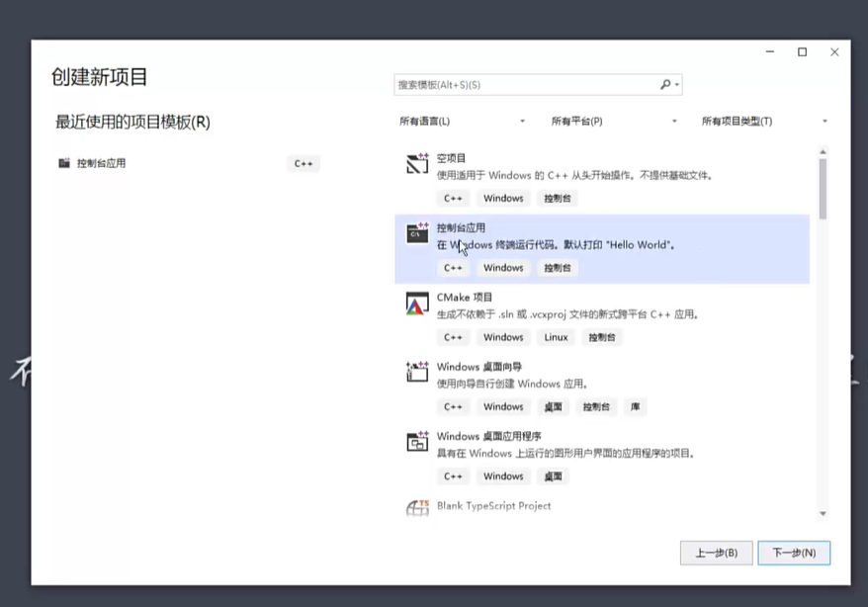Select the Blank TypeScript Project title
The width and height of the screenshot is (868, 607).
[493, 506]
